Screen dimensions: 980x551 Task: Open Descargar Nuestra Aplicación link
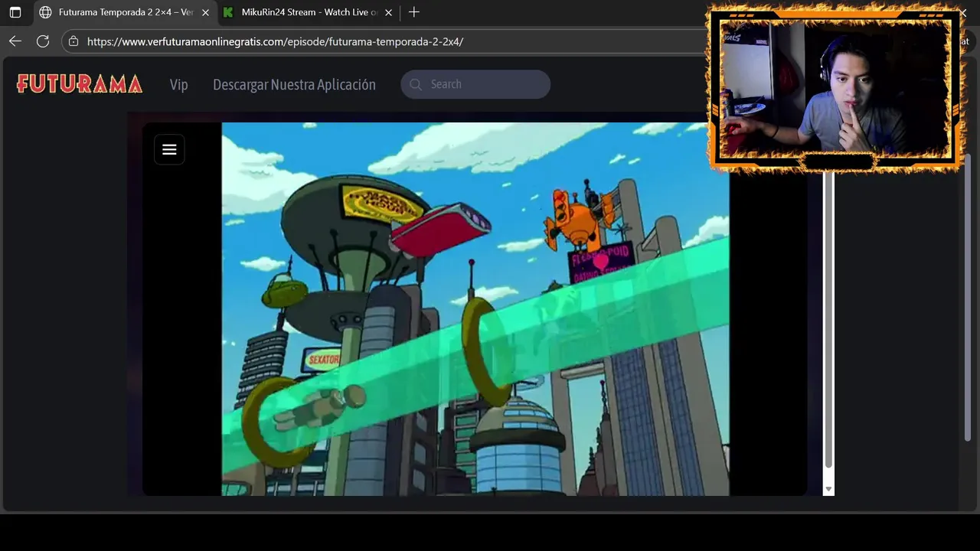pos(294,84)
